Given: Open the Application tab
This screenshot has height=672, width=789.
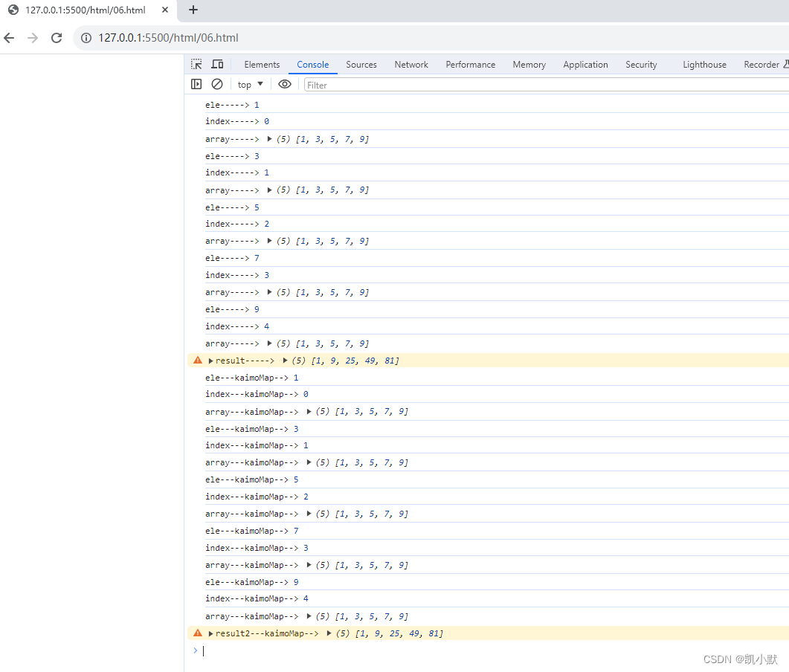Looking at the screenshot, I should click(x=585, y=65).
